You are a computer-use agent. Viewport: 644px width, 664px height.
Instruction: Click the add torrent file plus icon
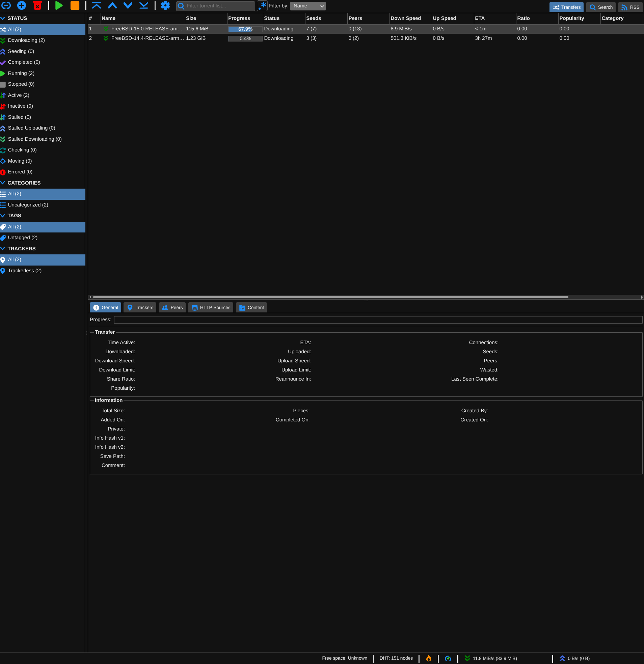pyautogui.click(x=22, y=5)
